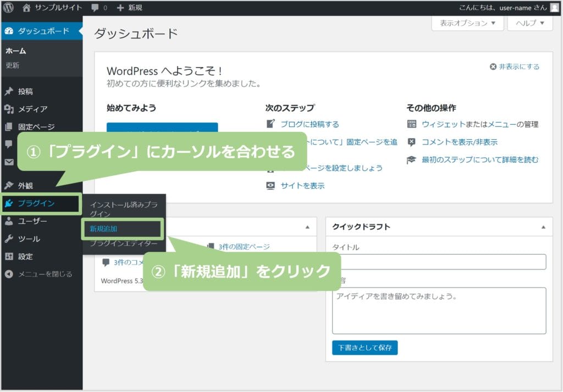Open コメントを表示/非表示 link

460,142
